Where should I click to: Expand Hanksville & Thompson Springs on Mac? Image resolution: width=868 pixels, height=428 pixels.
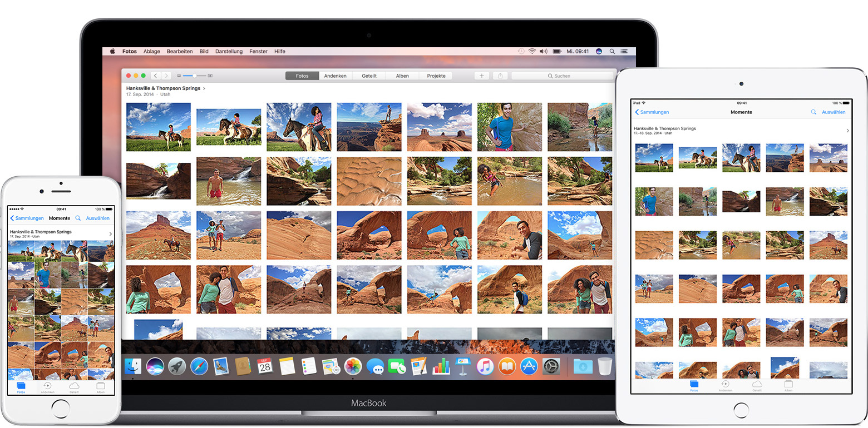pyautogui.click(x=204, y=88)
